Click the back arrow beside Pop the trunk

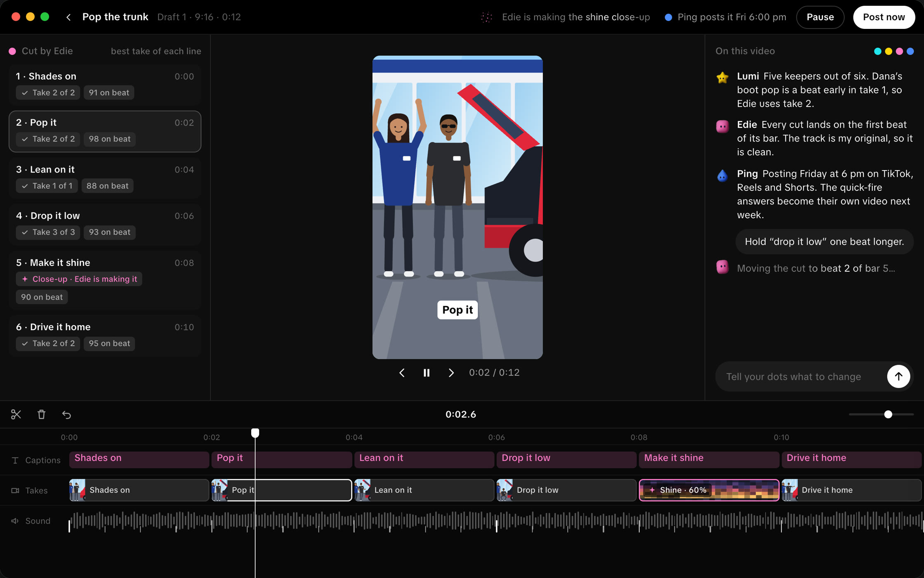coord(68,17)
